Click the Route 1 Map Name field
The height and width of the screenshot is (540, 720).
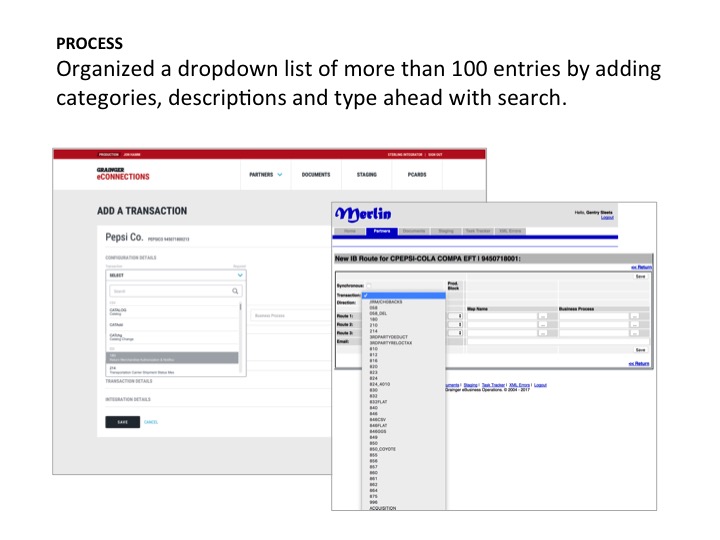pyautogui.click(x=501, y=316)
